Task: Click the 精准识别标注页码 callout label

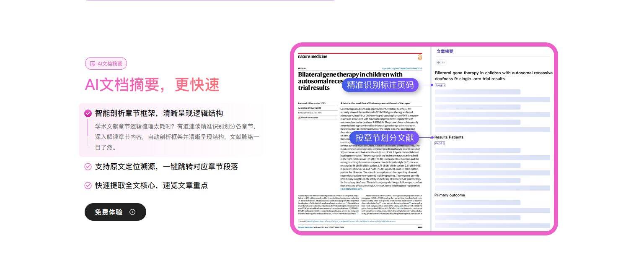Action: point(380,85)
